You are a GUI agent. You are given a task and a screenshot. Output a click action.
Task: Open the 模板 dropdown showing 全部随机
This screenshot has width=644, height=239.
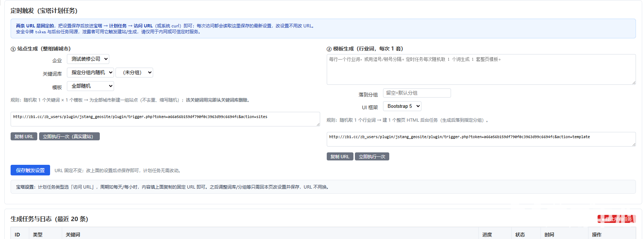click(x=90, y=86)
